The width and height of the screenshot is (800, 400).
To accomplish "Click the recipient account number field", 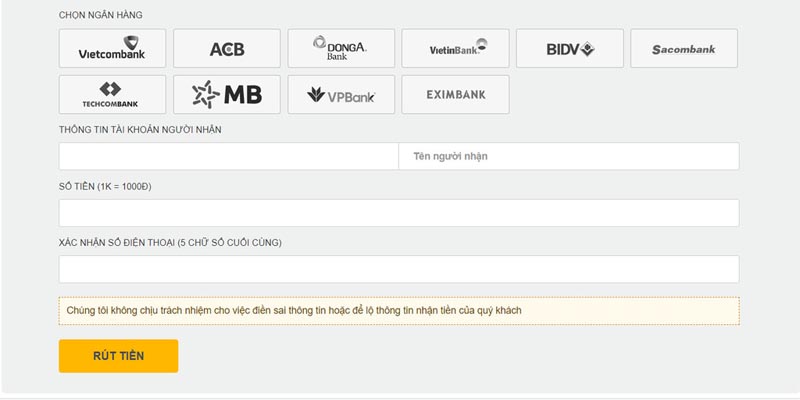I will tap(228, 156).
